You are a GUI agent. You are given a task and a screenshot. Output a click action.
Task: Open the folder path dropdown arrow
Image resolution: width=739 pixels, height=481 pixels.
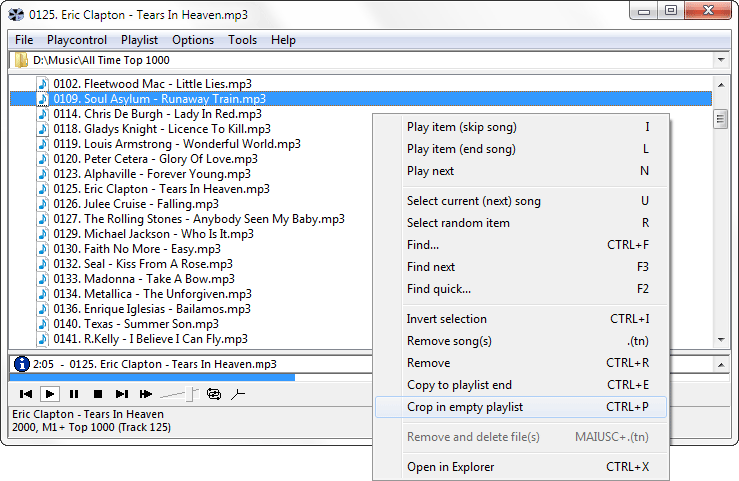click(721, 60)
